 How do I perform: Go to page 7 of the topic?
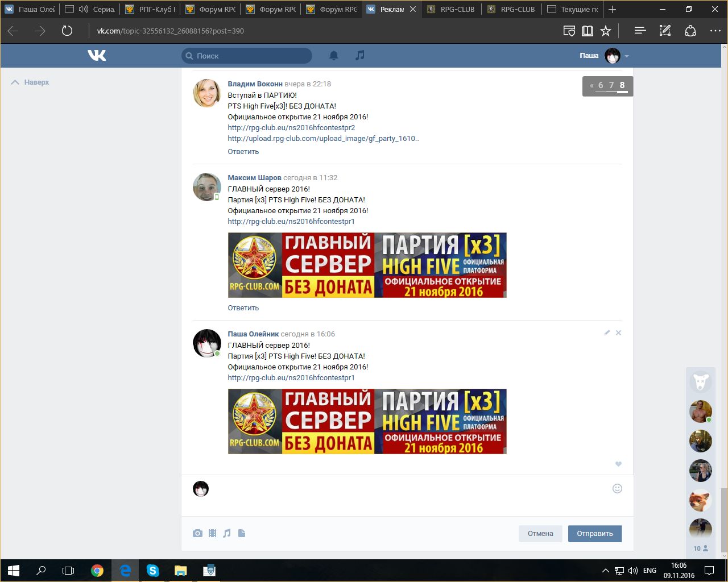(x=611, y=85)
